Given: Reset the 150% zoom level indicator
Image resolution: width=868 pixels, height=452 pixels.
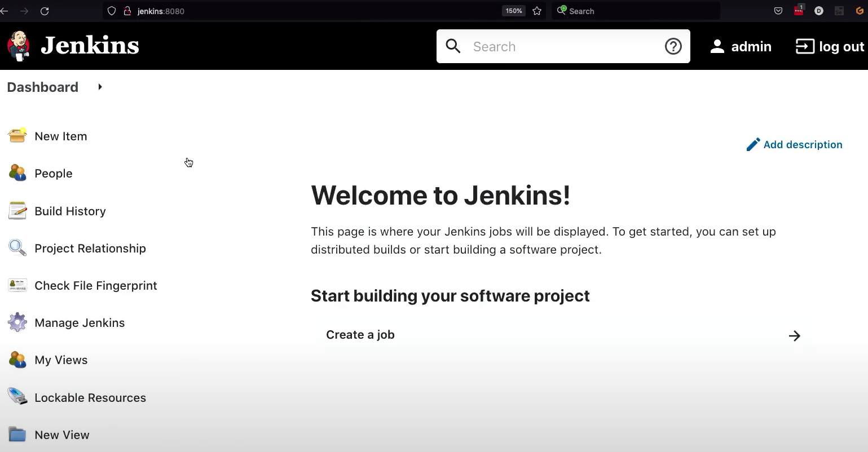Looking at the screenshot, I should (513, 11).
